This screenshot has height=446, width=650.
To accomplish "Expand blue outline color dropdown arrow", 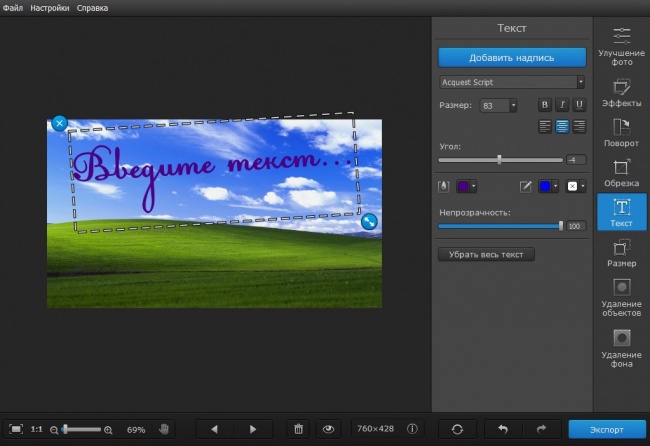I will click(555, 186).
